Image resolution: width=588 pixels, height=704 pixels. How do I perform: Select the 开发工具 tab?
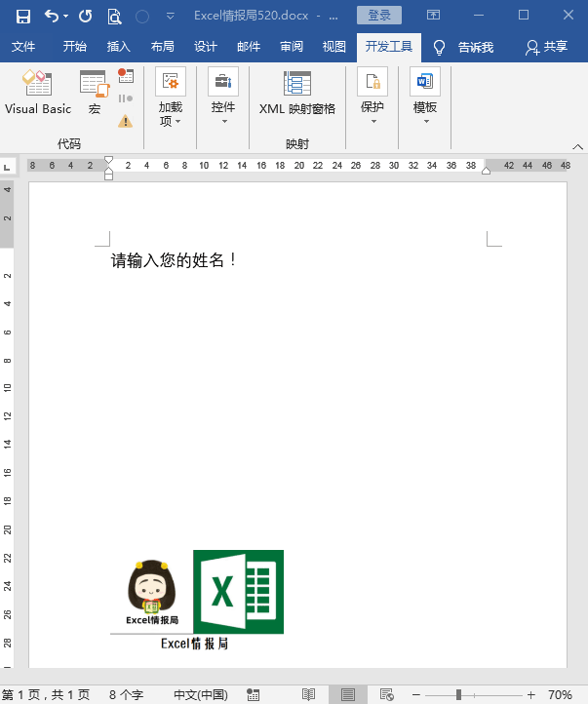[x=389, y=47]
